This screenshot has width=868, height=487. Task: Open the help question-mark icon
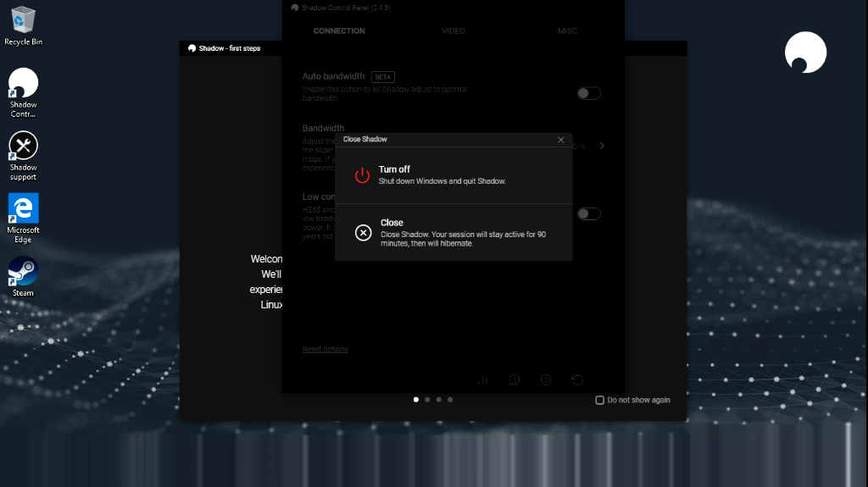[546, 379]
